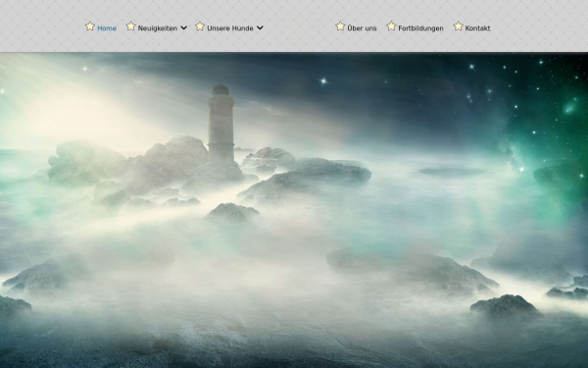
Task: Click the star icon beside Fortbildungen
Action: click(391, 26)
